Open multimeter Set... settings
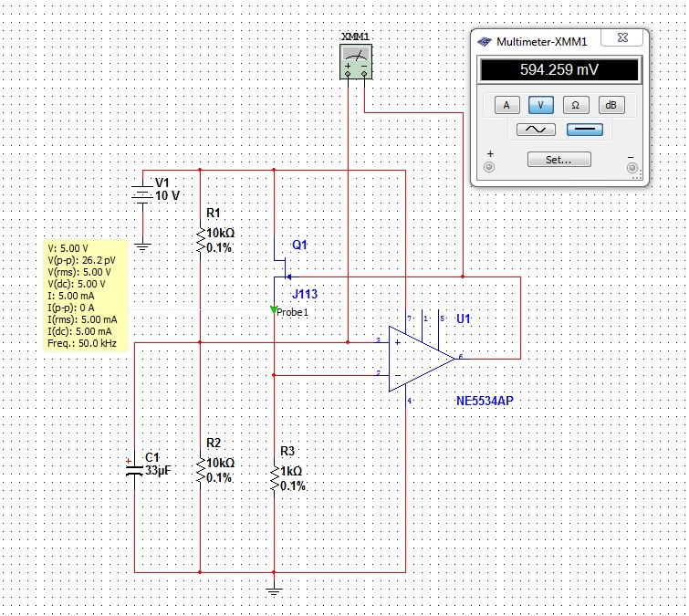The image size is (689, 616). click(x=559, y=160)
